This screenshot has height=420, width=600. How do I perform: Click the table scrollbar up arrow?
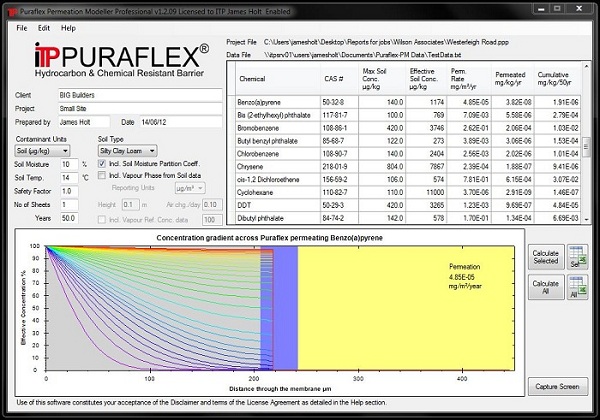point(589,68)
